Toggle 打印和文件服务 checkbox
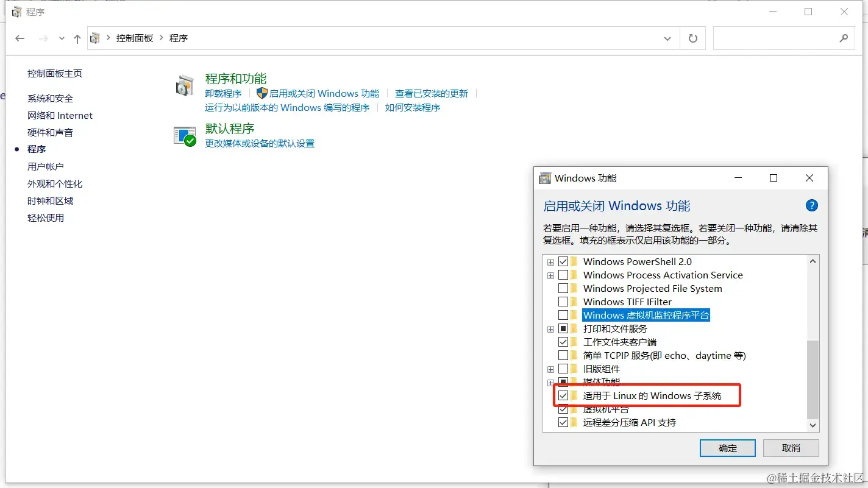Image resolution: width=868 pixels, height=488 pixels. (563, 328)
